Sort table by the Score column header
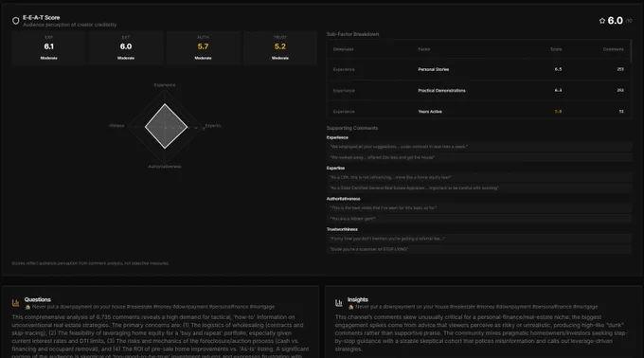 556,49
